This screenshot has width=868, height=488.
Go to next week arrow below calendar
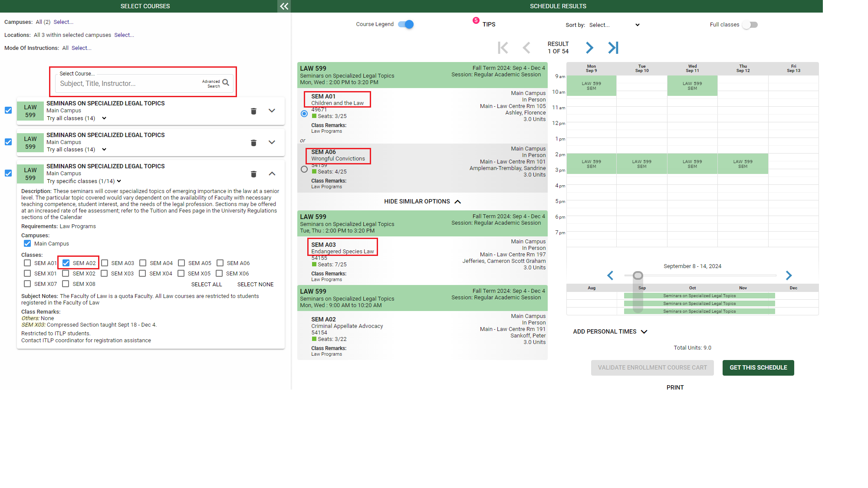(789, 275)
